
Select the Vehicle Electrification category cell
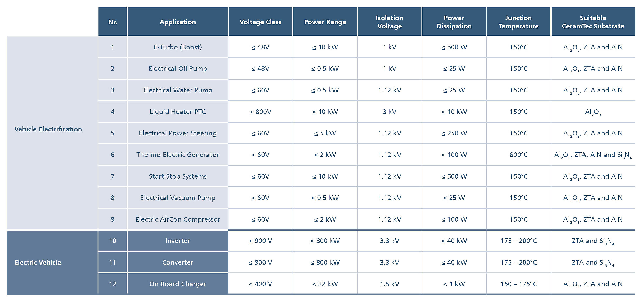48,129
